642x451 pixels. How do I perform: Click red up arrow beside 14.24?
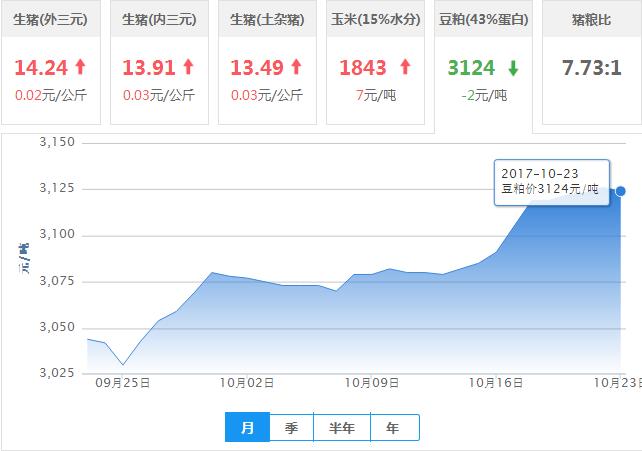click(x=81, y=67)
